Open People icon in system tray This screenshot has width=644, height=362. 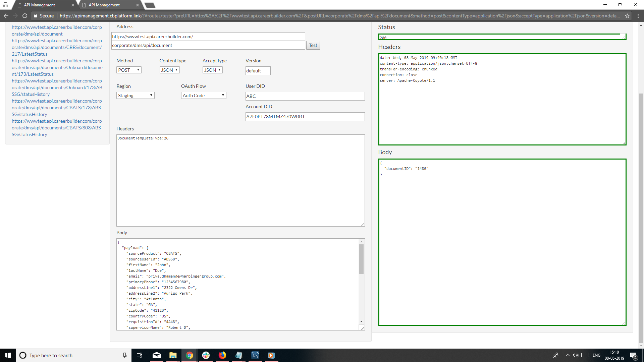coord(556,355)
